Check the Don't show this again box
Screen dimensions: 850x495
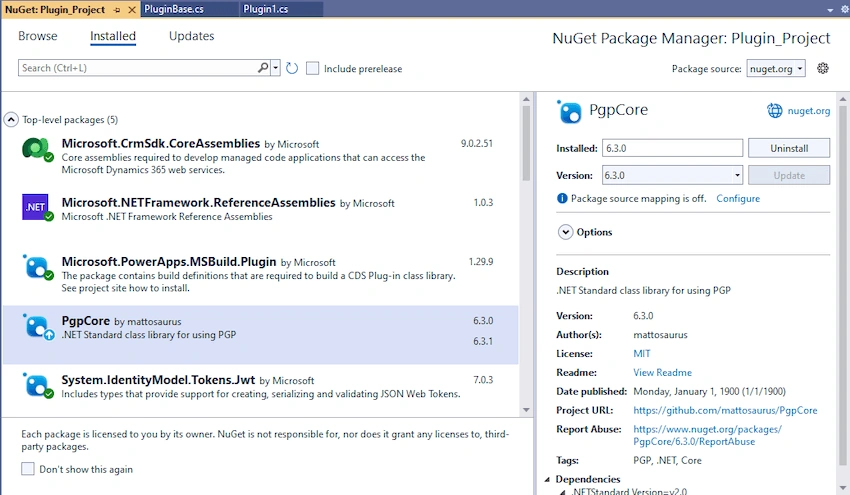(x=28, y=469)
